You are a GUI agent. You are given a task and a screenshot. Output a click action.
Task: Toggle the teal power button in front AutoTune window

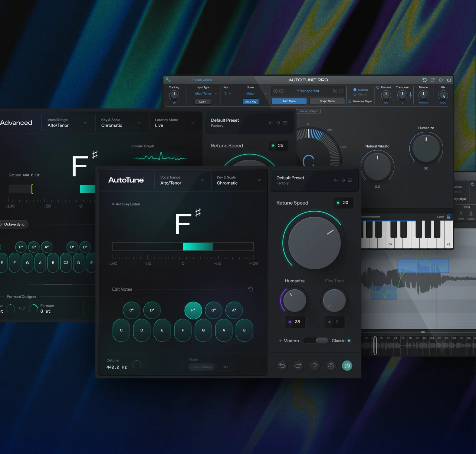(347, 366)
